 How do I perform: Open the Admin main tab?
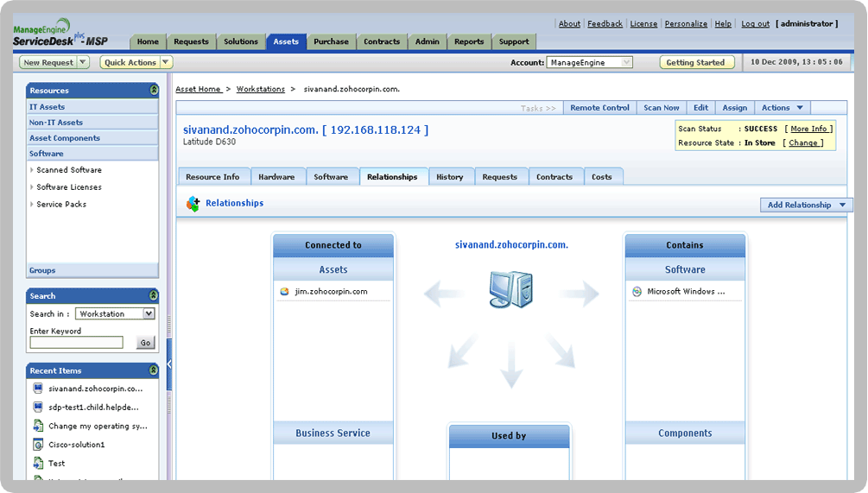[x=428, y=41]
